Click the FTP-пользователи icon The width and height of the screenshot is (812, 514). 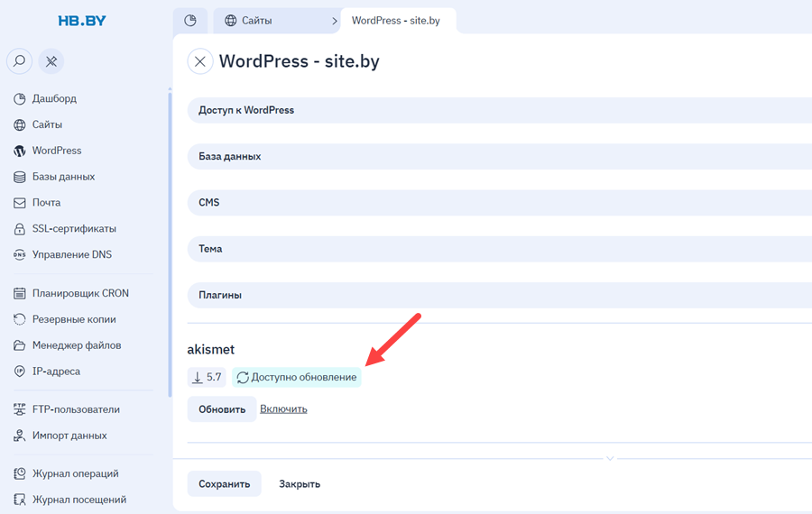coord(20,409)
